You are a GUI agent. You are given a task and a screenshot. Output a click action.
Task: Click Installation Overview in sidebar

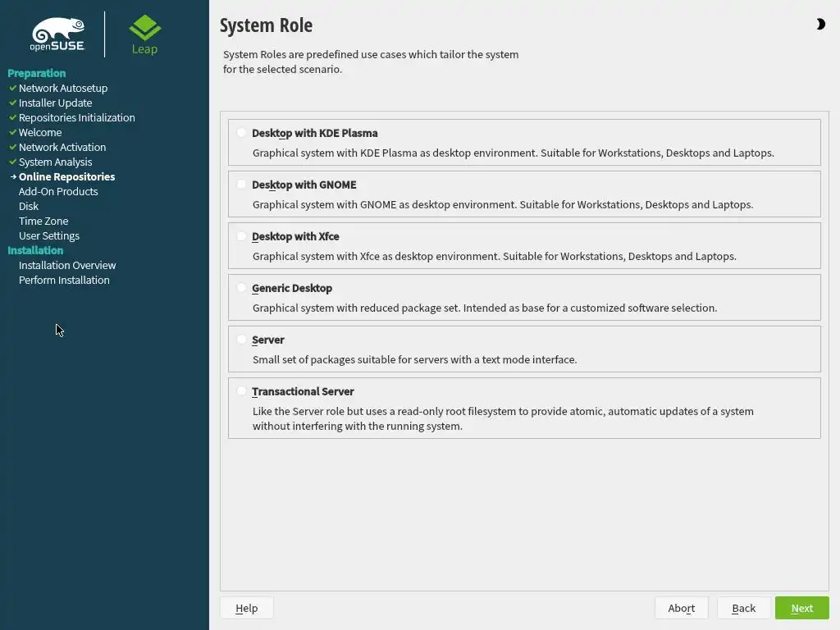pos(67,265)
